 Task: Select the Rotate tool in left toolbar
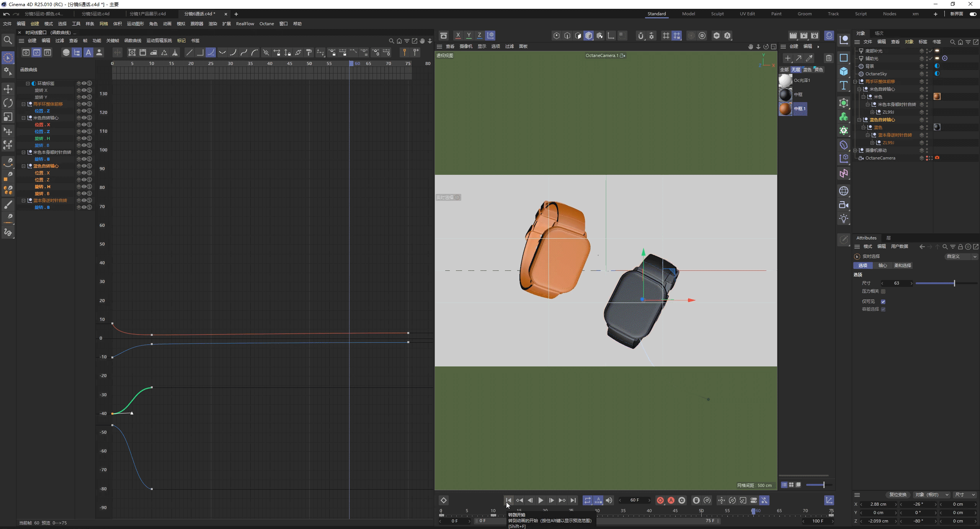point(8,103)
